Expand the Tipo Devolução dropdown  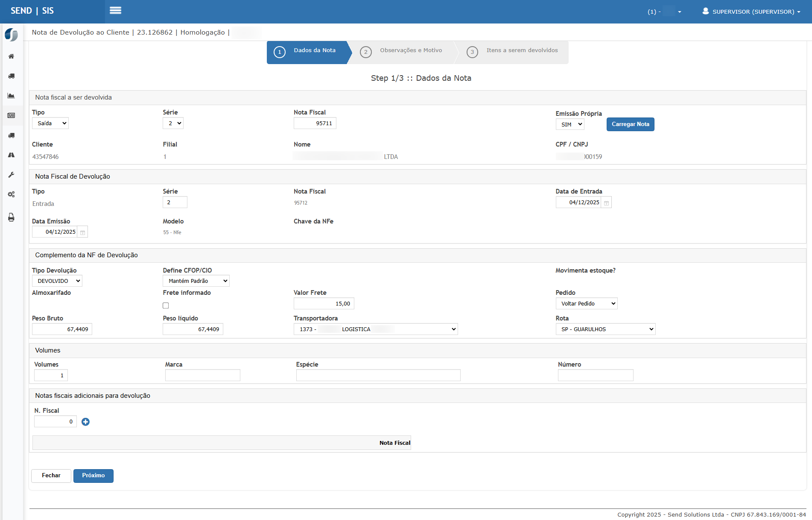[x=57, y=281]
